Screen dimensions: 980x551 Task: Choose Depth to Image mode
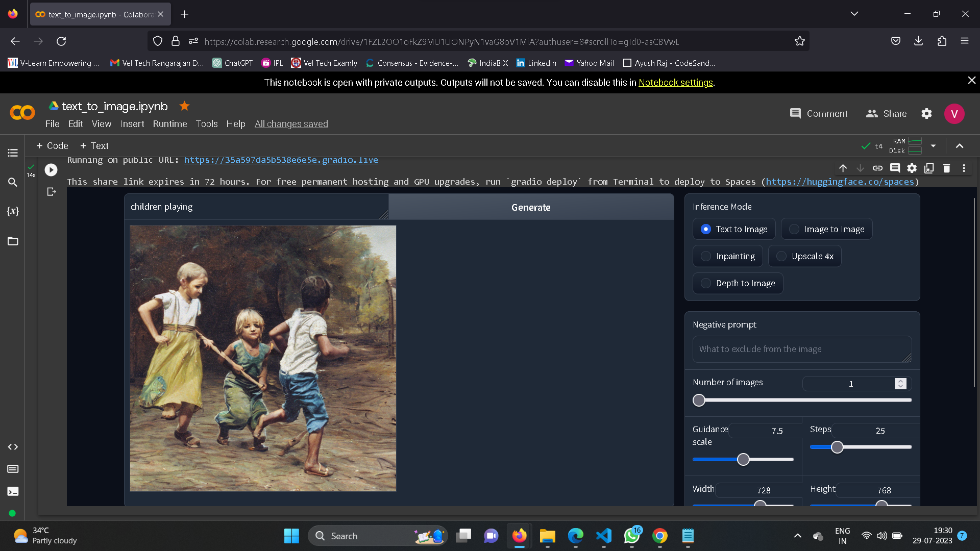(x=738, y=283)
